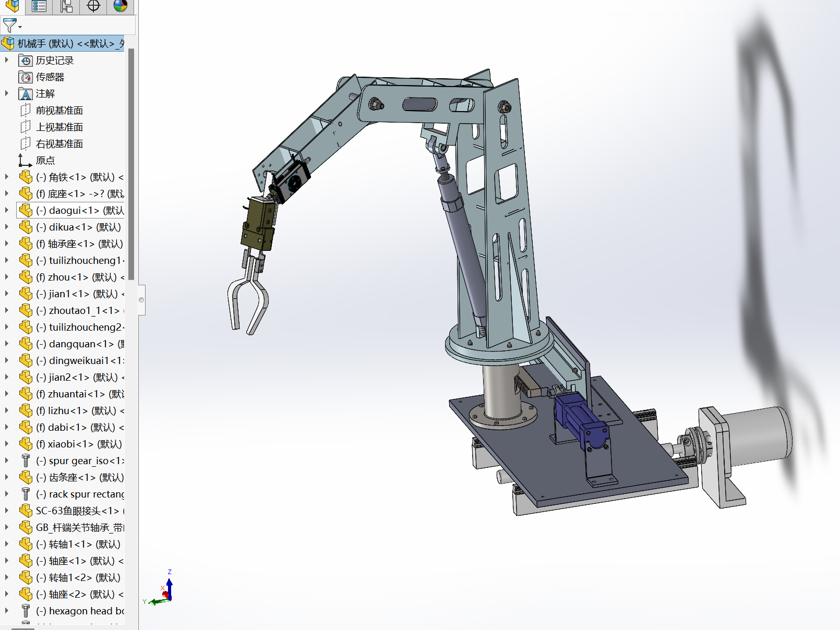Expand the 注解 annotations folder
This screenshot has height=630, width=840.
point(7,94)
